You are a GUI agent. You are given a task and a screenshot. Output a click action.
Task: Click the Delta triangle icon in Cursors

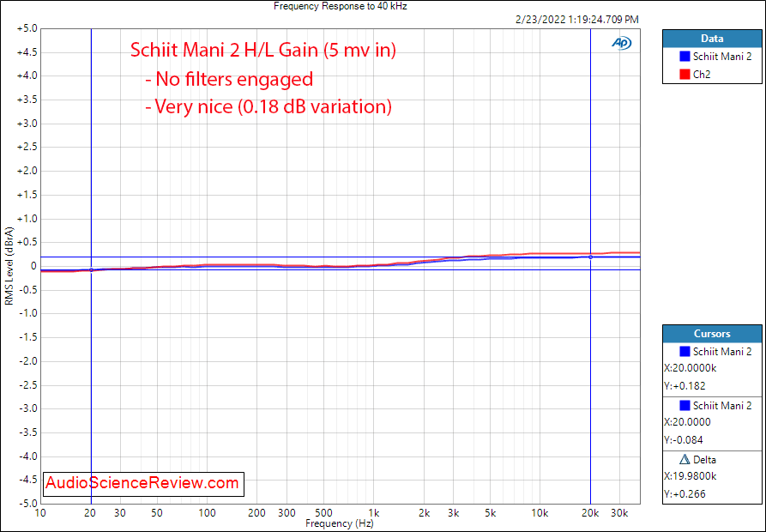(x=685, y=459)
